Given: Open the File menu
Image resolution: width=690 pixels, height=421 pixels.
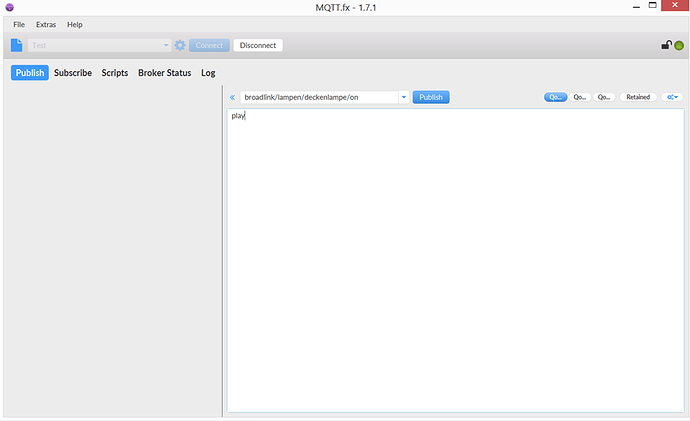Looking at the screenshot, I should pos(19,25).
